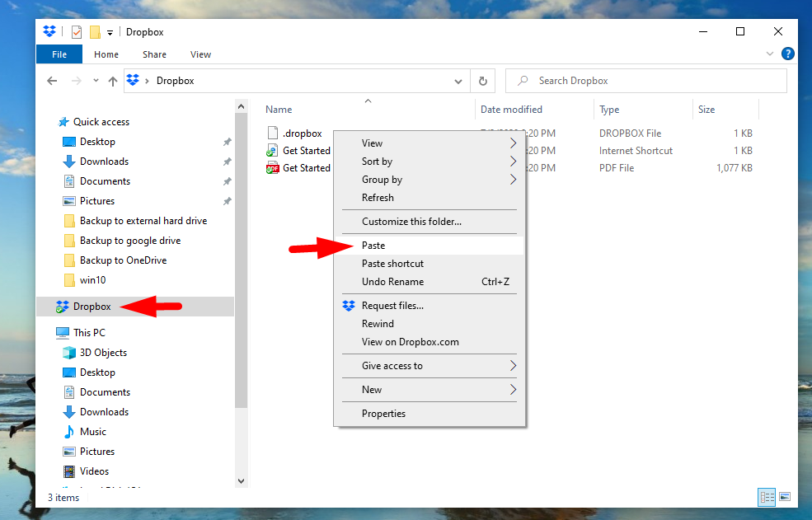Screen dimensions: 812x520
Task: Sort files by the Date modified column
Action: tap(511, 110)
